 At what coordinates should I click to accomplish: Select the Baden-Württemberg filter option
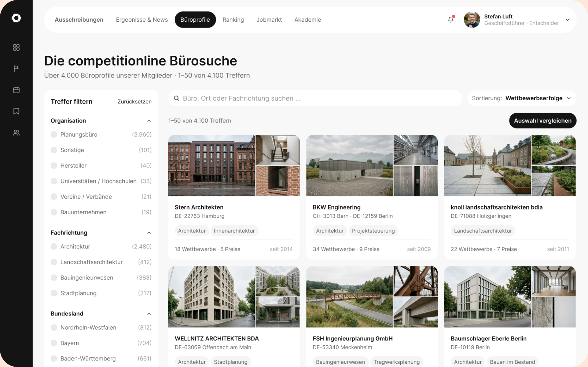click(x=101, y=359)
